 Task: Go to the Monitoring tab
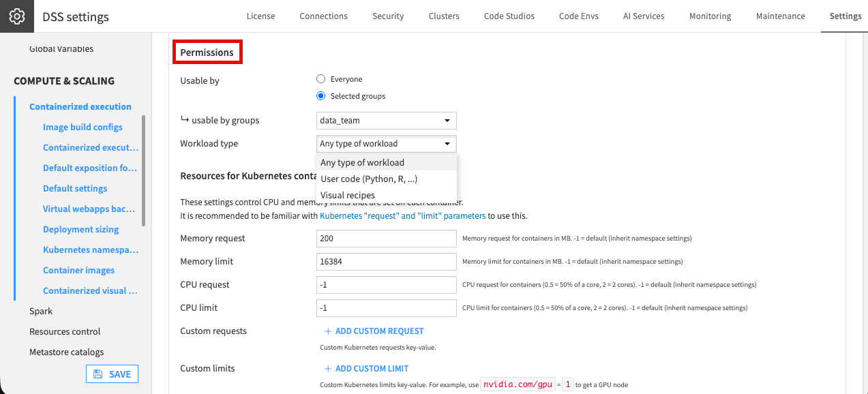tap(710, 16)
